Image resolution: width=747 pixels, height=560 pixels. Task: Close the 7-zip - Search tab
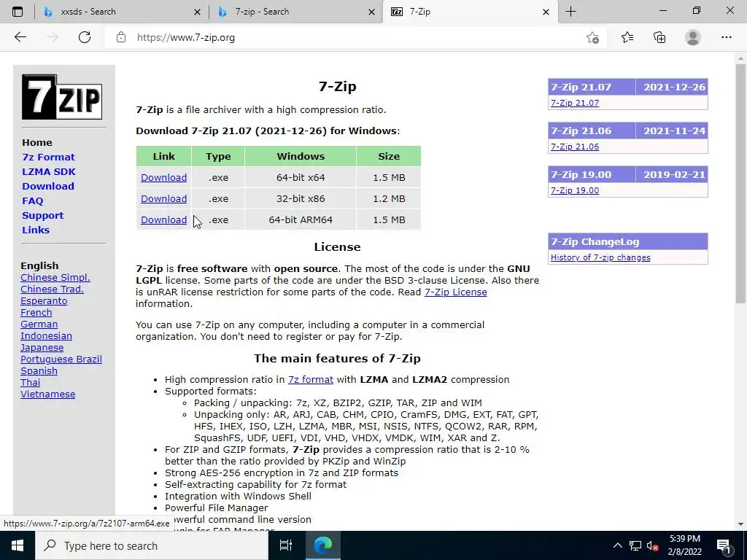[x=371, y=12]
